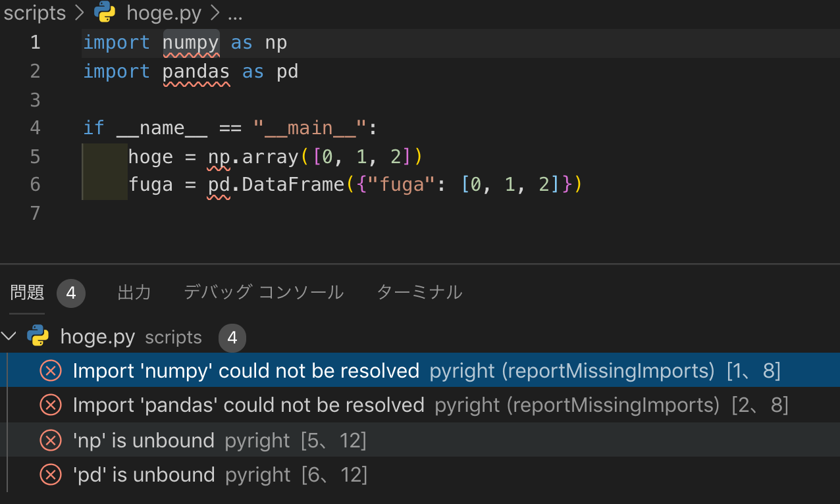Open the scripts folder breadcrumb
Image resolution: width=840 pixels, height=504 pixels.
pyautogui.click(x=34, y=13)
